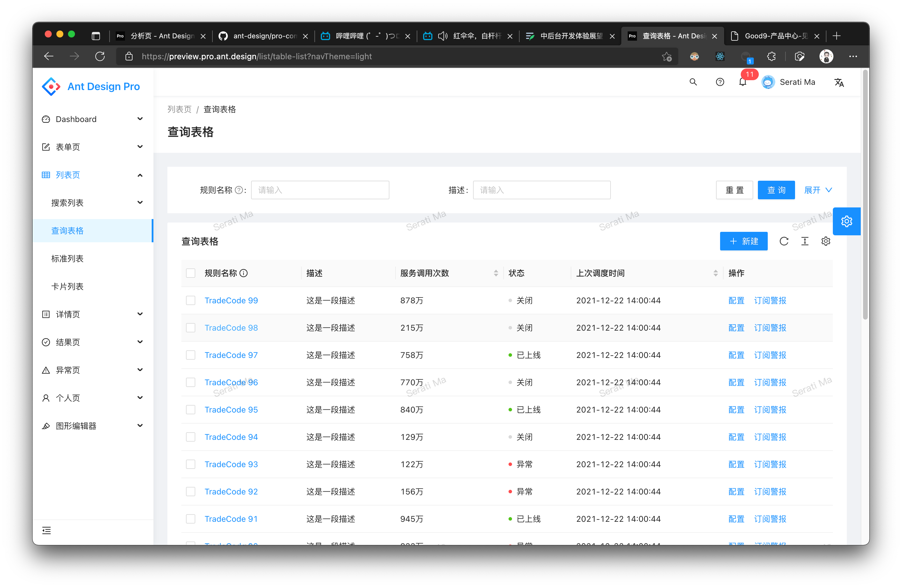Check the TradeCode 99 row checkbox
This screenshot has width=902, height=588.
click(191, 300)
